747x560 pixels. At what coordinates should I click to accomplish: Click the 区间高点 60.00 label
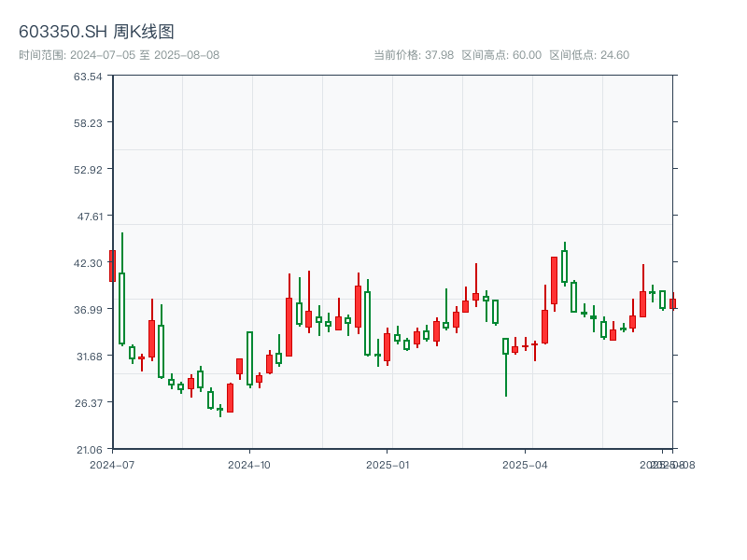[x=501, y=55]
